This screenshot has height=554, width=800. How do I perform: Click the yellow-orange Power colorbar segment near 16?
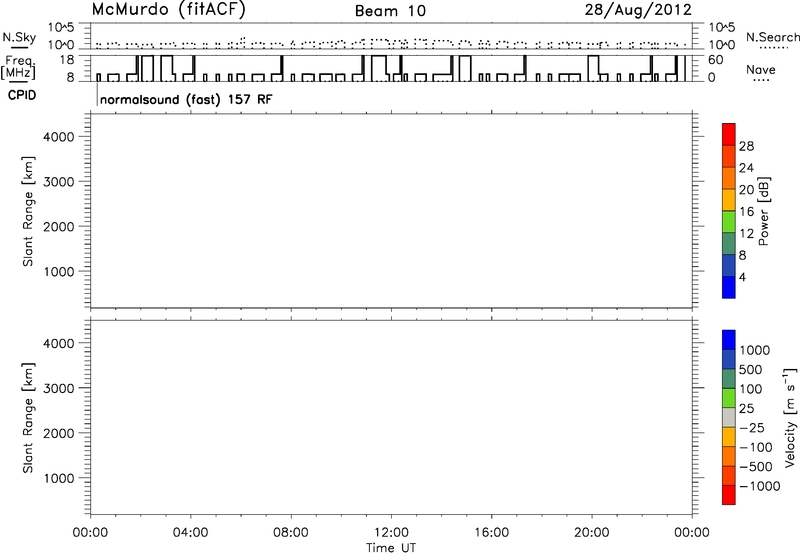click(729, 199)
